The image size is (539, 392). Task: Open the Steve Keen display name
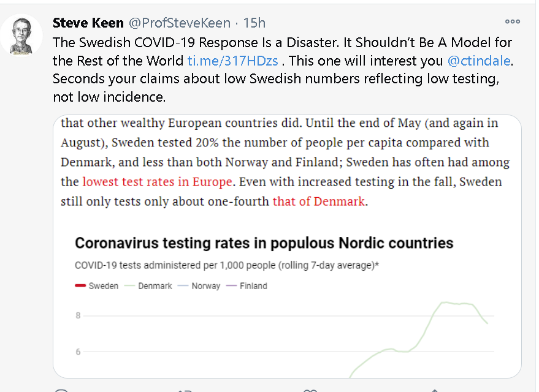coord(88,23)
